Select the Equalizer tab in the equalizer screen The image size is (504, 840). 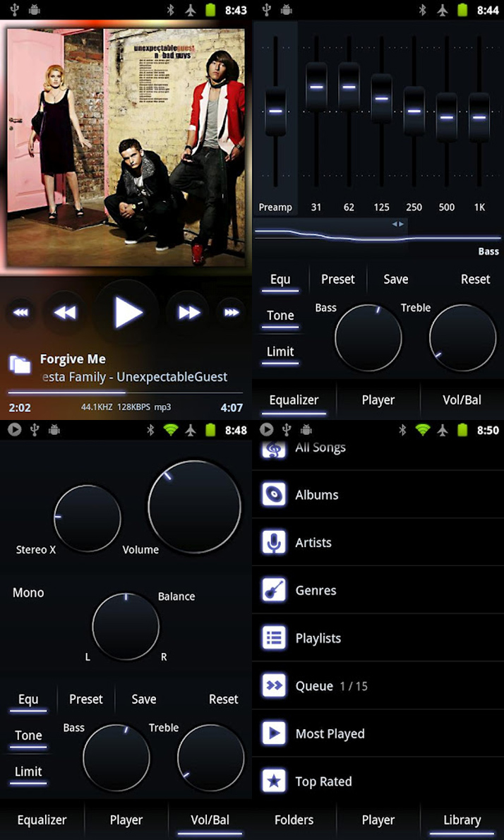294,401
